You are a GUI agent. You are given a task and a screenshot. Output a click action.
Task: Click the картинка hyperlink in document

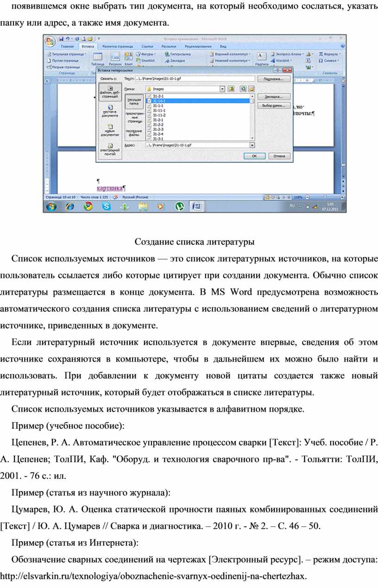coord(109,188)
